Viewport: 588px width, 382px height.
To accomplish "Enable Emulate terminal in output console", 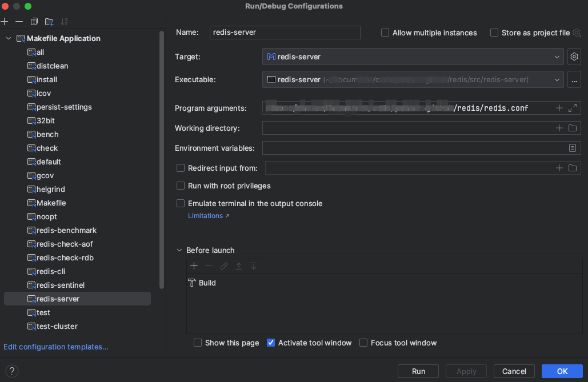I will (181, 203).
